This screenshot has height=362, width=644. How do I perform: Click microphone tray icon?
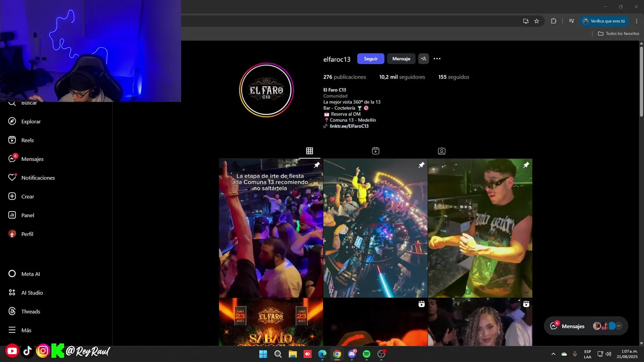tap(575, 354)
